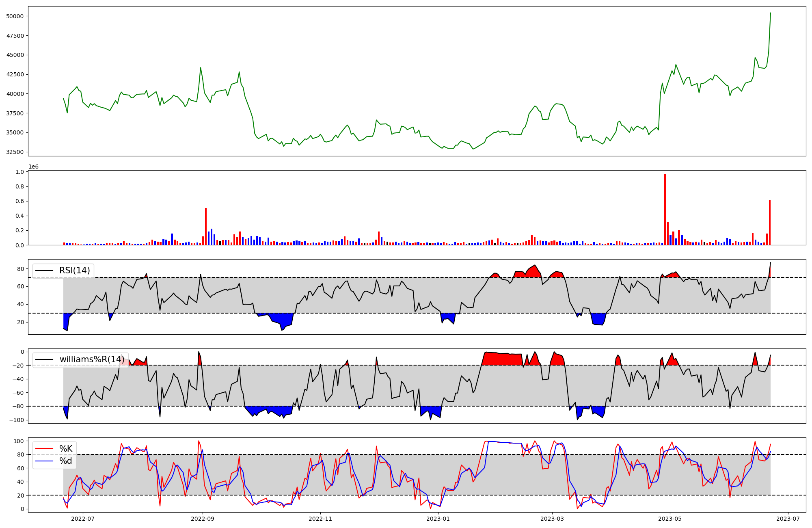Click the 2022-09 date axis label
This screenshot has width=812, height=528.
[202, 518]
